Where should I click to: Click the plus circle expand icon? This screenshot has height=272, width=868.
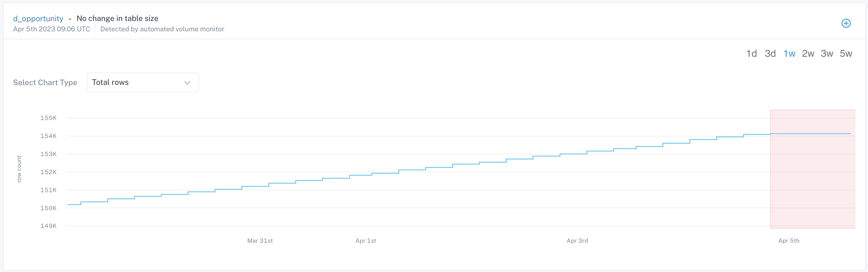pyautogui.click(x=846, y=23)
